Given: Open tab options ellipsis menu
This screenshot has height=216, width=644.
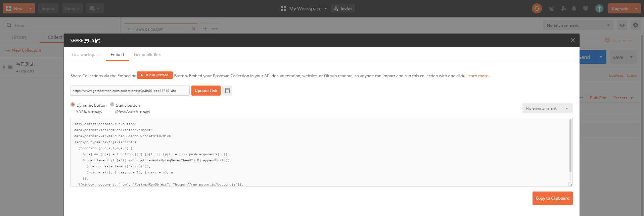Looking at the screenshot, I should pos(215,29).
